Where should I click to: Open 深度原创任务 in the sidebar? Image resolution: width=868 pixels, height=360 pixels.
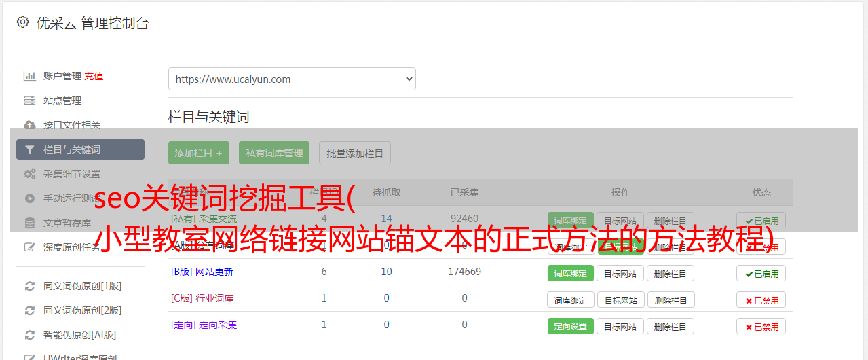72,247
